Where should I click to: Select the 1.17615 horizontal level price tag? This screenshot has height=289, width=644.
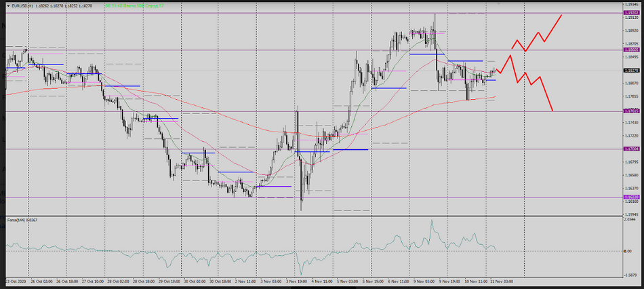[x=631, y=111]
